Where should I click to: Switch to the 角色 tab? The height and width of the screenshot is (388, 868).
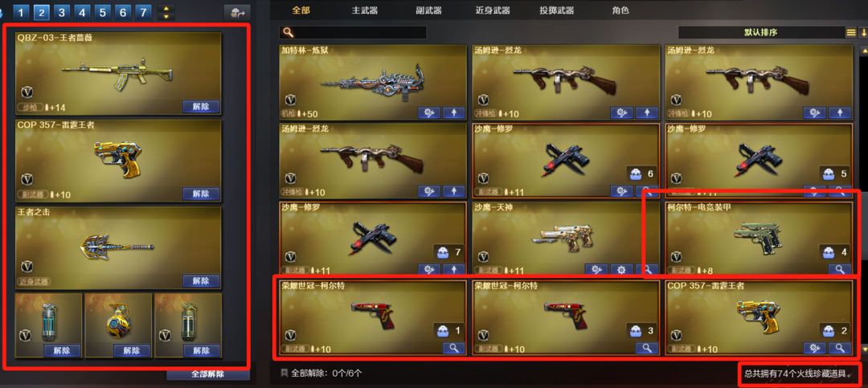point(620,10)
